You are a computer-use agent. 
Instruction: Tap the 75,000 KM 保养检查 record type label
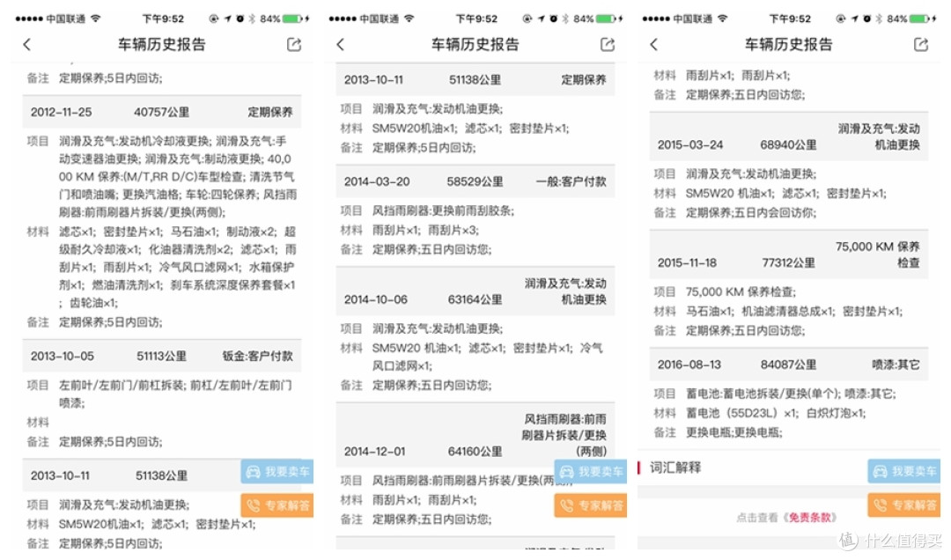pyautogui.click(x=878, y=254)
